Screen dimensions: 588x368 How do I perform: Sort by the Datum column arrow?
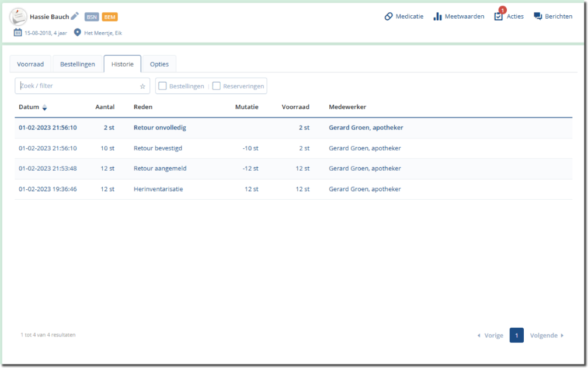click(44, 107)
